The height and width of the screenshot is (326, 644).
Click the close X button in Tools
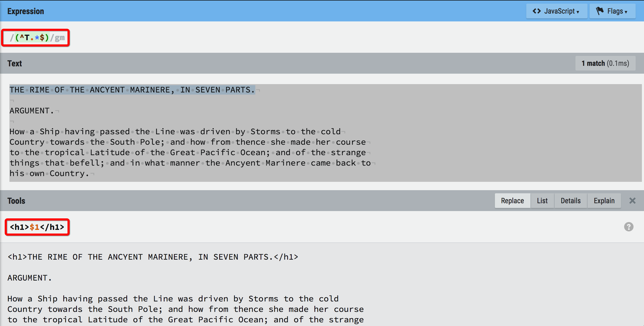632,201
